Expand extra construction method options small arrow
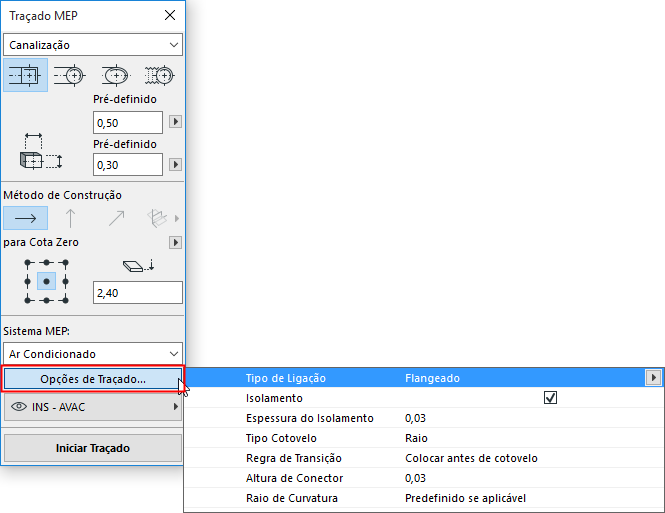Image resolution: width=665 pixels, height=513 pixels. pos(177,218)
